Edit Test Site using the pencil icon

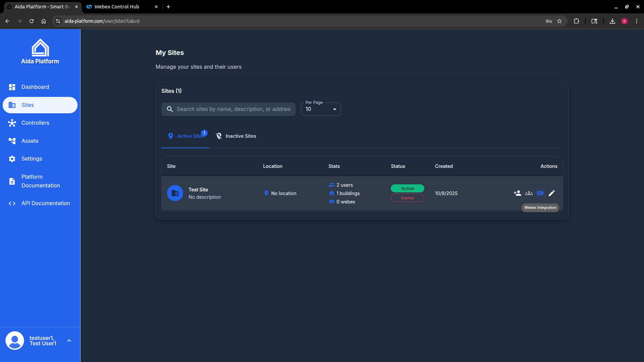[x=551, y=193]
